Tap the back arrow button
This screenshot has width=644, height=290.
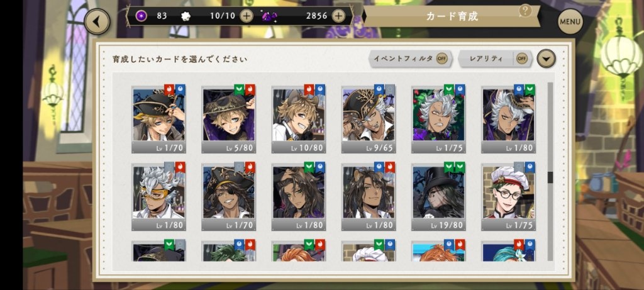(x=97, y=21)
